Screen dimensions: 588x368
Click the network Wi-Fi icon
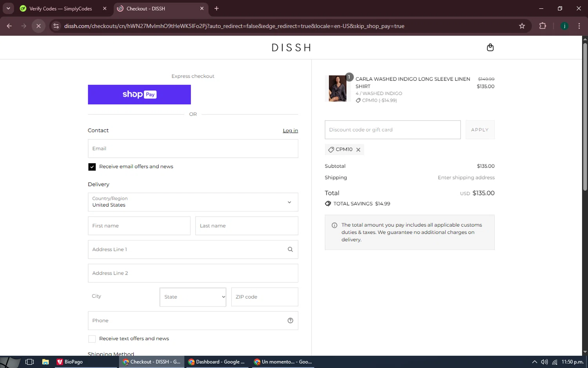pos(555,362)
